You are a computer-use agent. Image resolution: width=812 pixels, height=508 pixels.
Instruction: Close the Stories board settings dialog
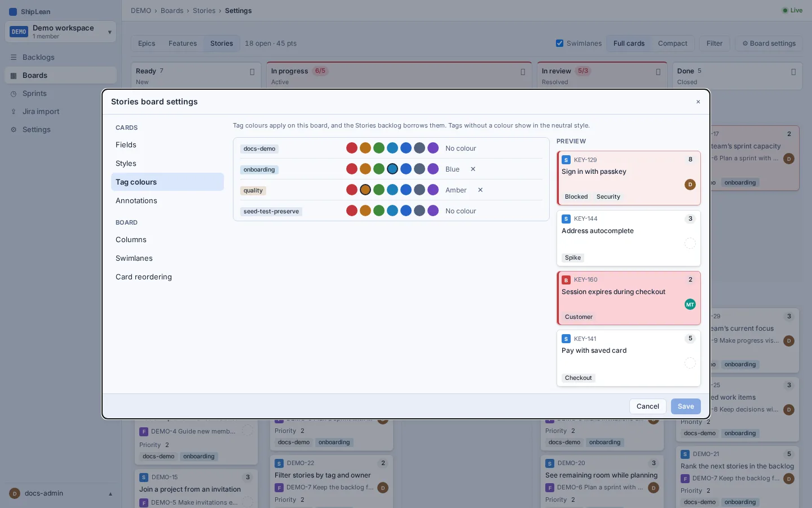(x=698, y=102)
